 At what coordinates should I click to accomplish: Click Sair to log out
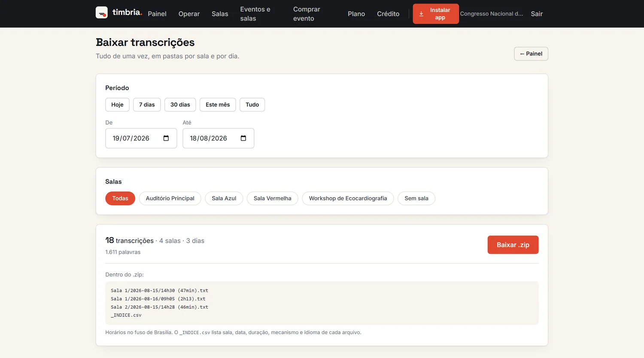[x=537, y=14]
